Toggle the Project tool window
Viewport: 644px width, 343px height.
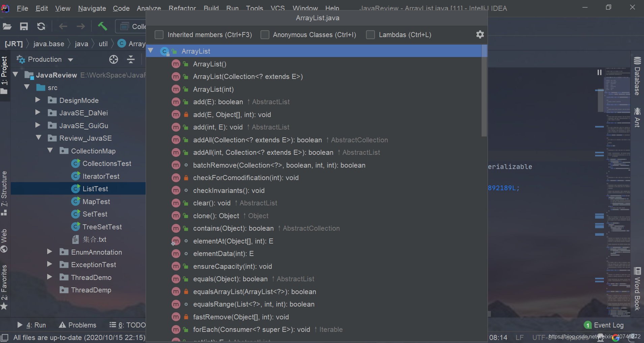pos(4,75)
